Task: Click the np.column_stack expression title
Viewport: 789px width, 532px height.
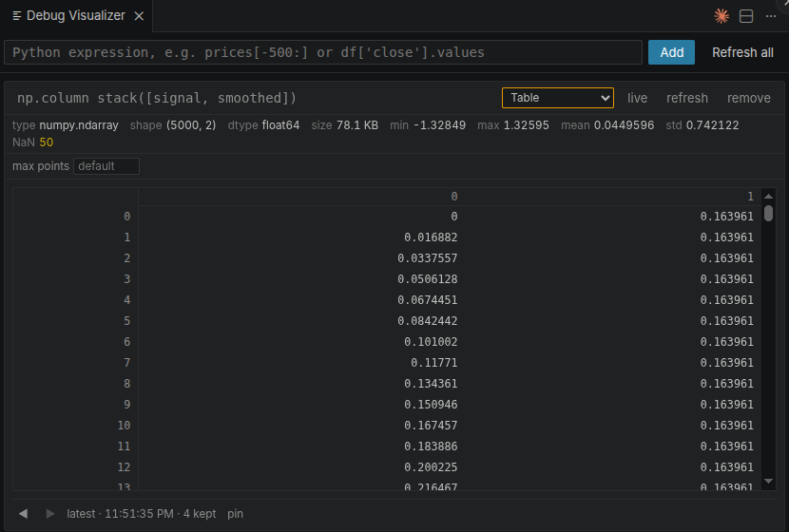Action: (157, 98)
